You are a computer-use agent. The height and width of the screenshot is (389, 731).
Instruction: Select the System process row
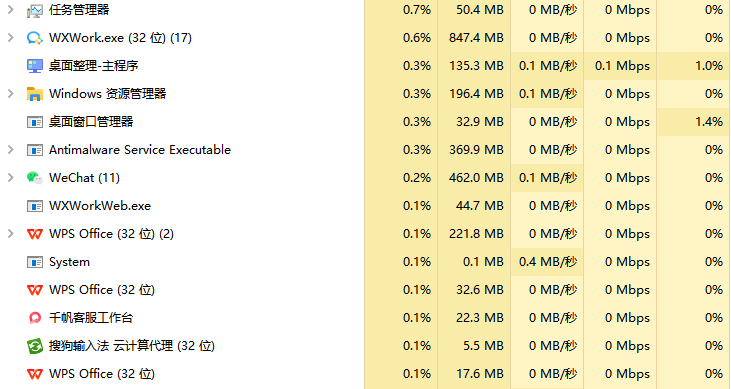tap(366, 262)
